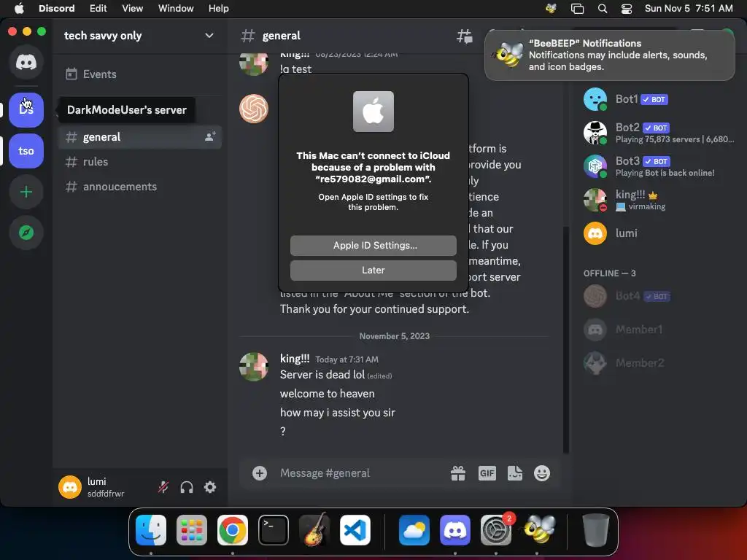Screen dimensions: 747x560
Task: Open BeeBEEP from the Dock
Action: [x=539, y=529]
